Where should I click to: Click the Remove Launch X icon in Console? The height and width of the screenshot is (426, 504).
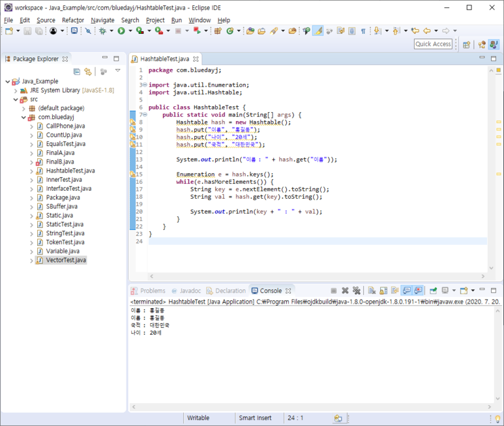click(x=345, y=291)
